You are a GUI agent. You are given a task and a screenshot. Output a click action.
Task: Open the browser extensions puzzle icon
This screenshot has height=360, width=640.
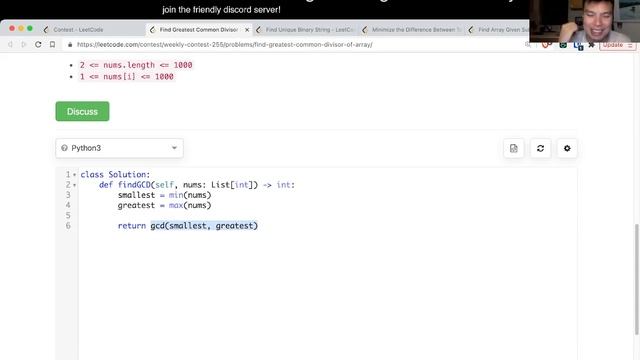point(591,45)
